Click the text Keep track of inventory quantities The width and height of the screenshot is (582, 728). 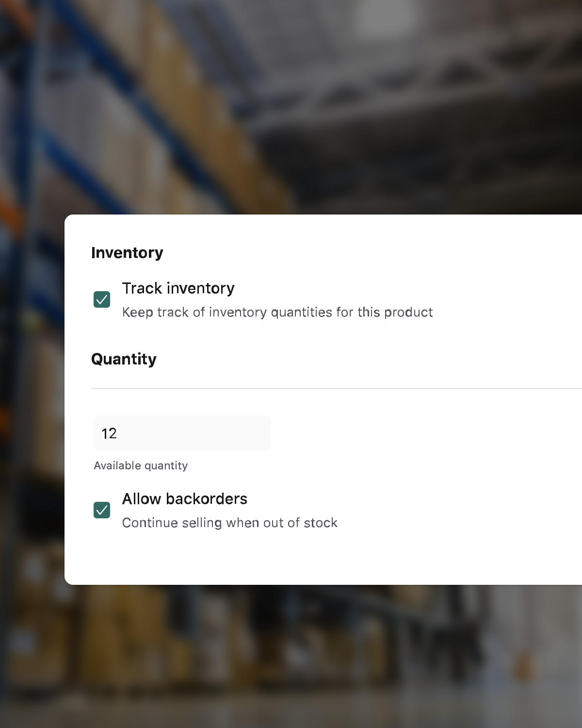coord(277,313)
